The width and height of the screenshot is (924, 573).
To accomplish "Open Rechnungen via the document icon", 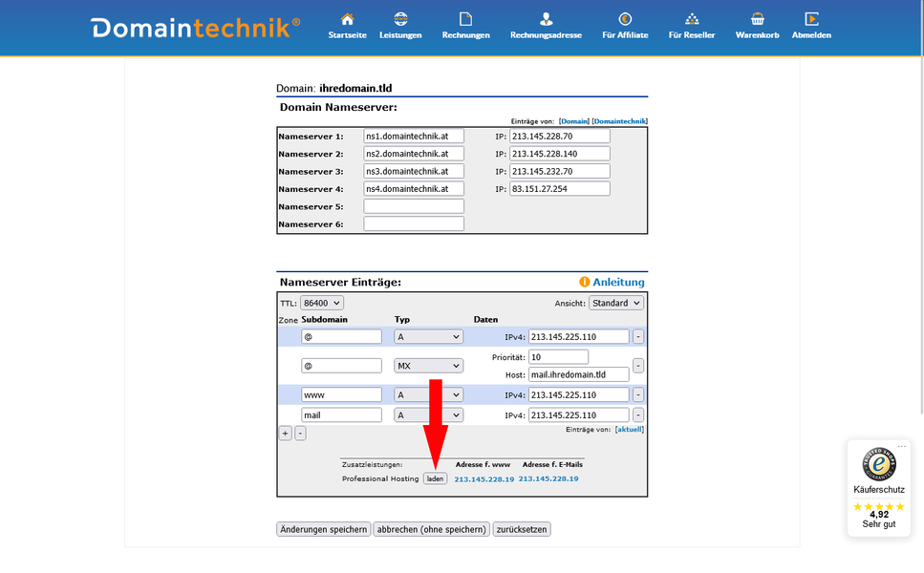I will tap(465, 17).
